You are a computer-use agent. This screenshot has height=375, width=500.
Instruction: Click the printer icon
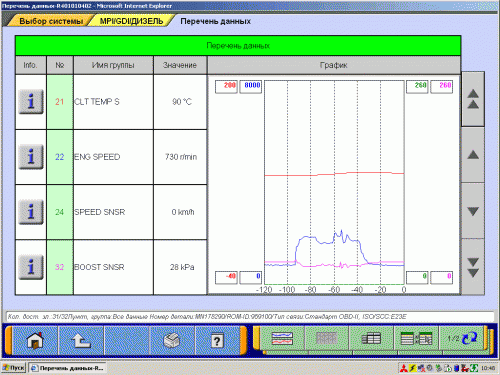coord(172,340)
